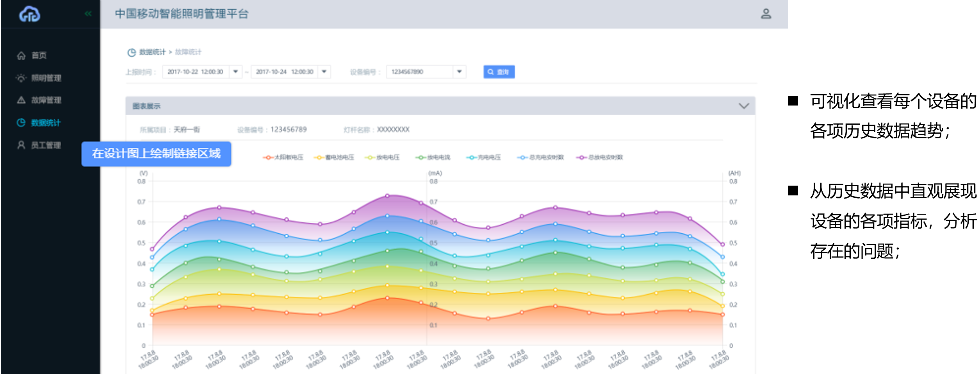This screenshot has height=374, width=980.
Task: Open the 照明管理 menu item
Action: (38, 78)
